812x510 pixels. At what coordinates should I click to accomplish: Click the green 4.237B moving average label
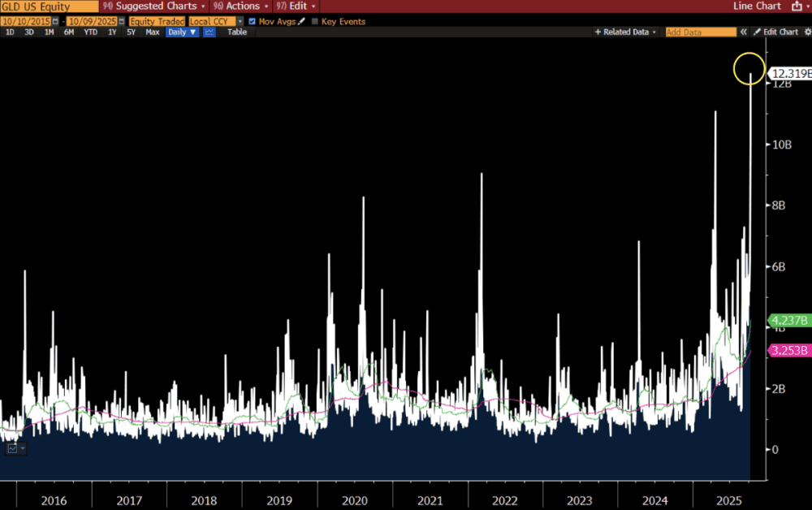790,320
